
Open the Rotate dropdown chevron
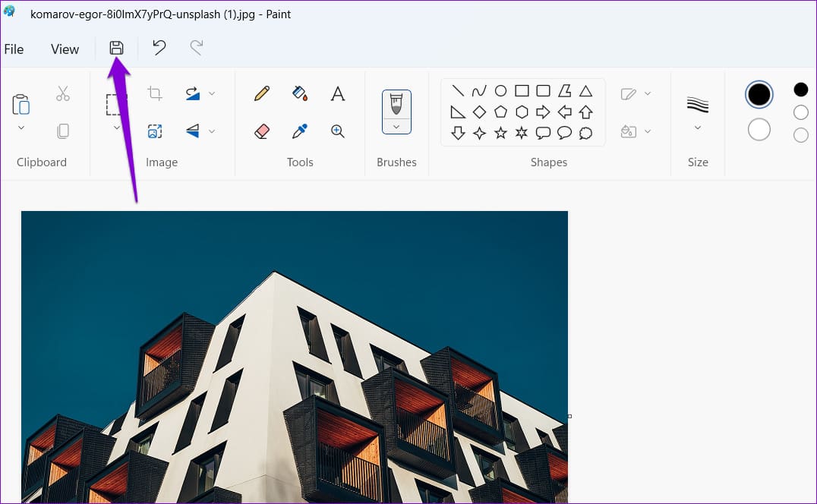[x=212, y=93]
